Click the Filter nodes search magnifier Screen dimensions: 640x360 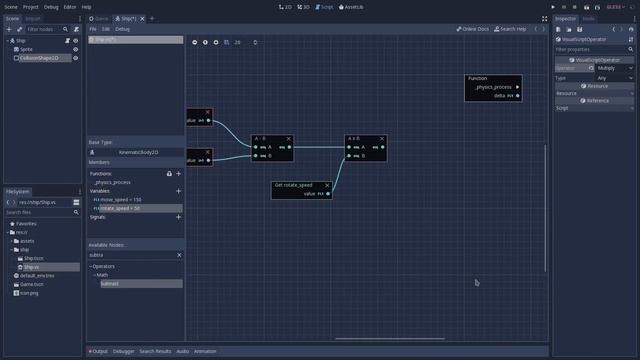pyautogui.click(x=65, y=29)
